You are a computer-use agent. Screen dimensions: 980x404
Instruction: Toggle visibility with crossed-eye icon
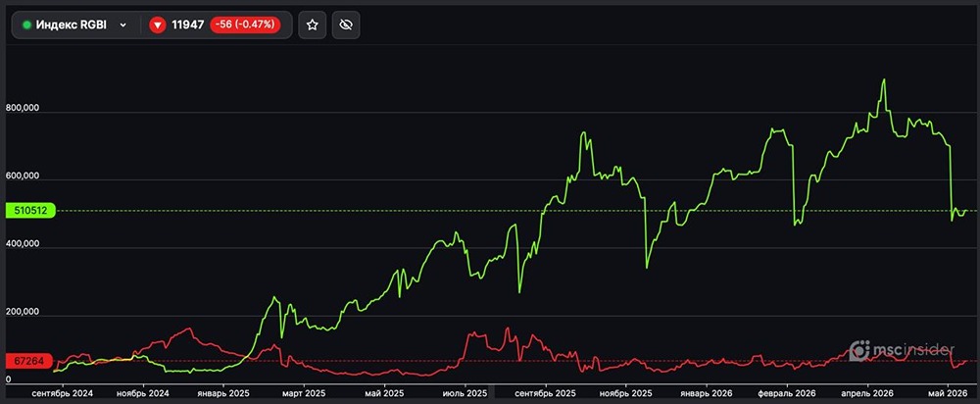346,25
